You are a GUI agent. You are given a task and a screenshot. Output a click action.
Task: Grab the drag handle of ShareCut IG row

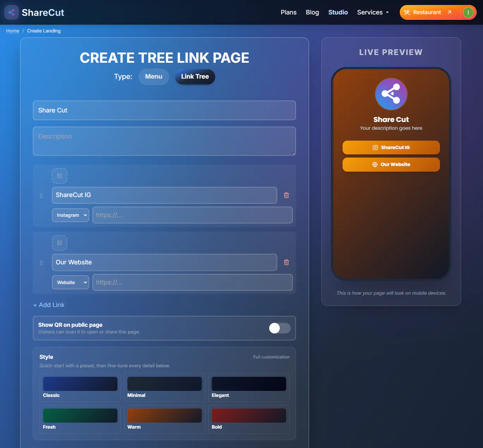(x=41, y=196)
